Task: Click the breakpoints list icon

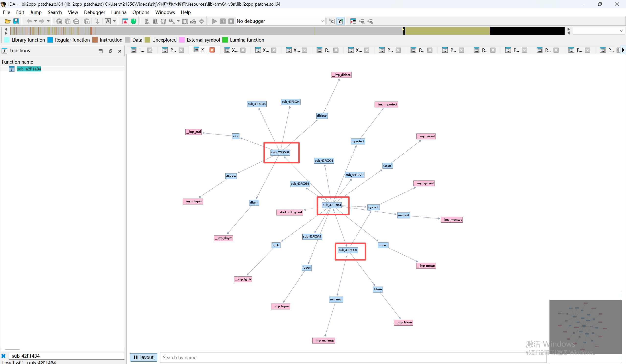Action: (x=353, y=21)
